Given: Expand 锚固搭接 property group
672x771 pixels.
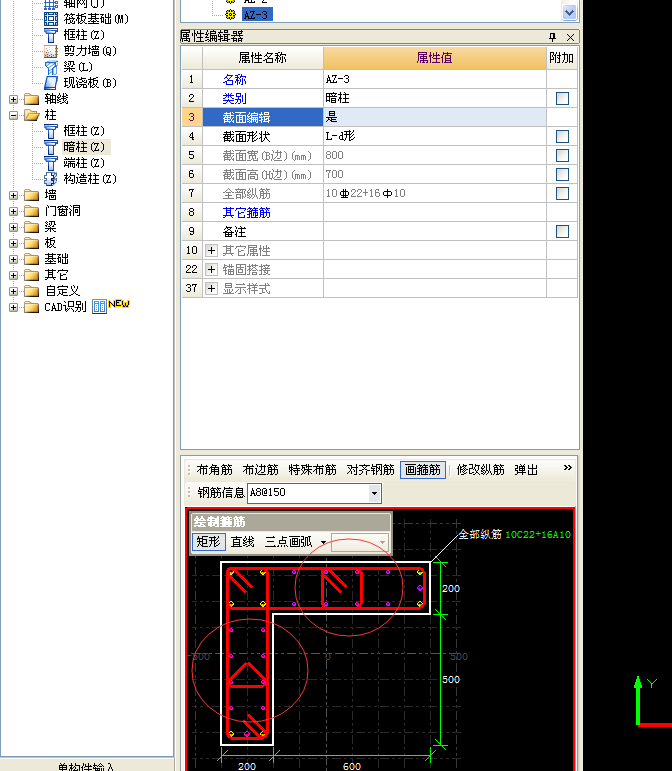Looking at the screenshot, I should (211, 269).
